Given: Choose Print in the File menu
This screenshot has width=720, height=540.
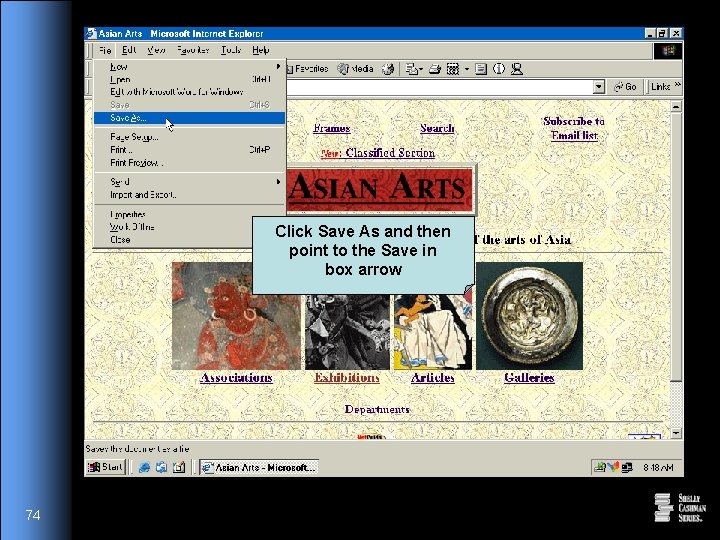Looking at the screenshot, I should click(x=190, y=150).
